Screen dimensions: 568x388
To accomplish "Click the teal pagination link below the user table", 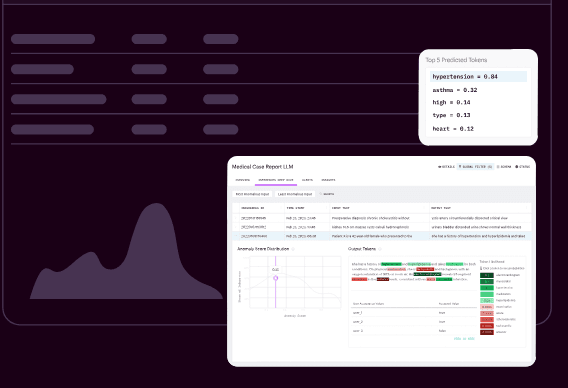I will [x=464, y=339].
